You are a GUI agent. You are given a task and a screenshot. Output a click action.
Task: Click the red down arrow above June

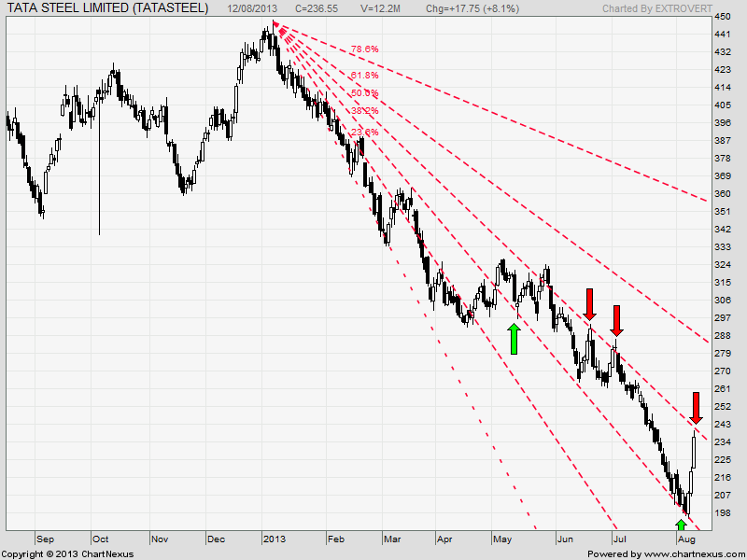pos(591,301)
